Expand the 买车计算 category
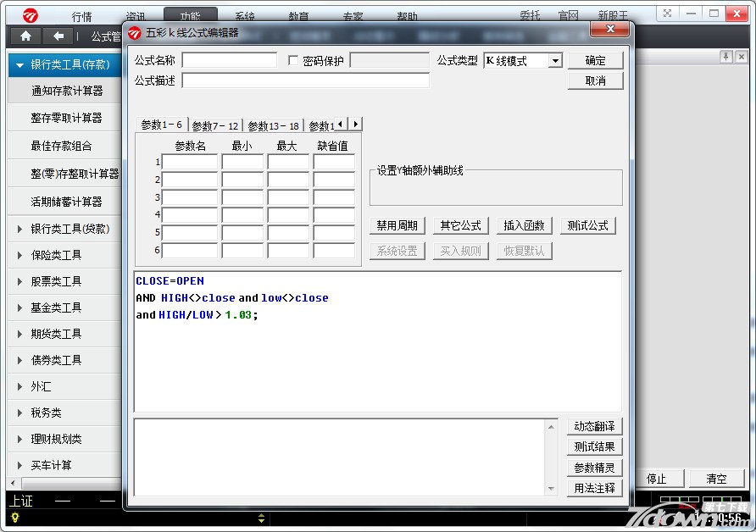Image resolution: width=756 pixels, height=532 pixels. [x=19, y=466]
